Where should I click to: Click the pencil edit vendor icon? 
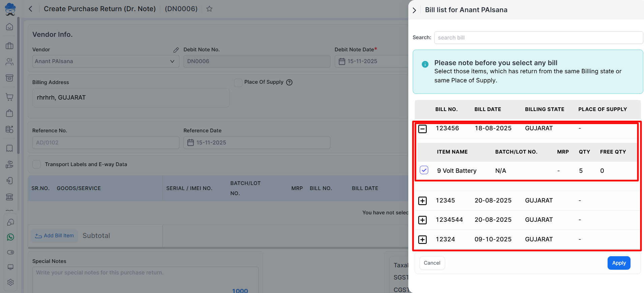[x=176, y=50]
